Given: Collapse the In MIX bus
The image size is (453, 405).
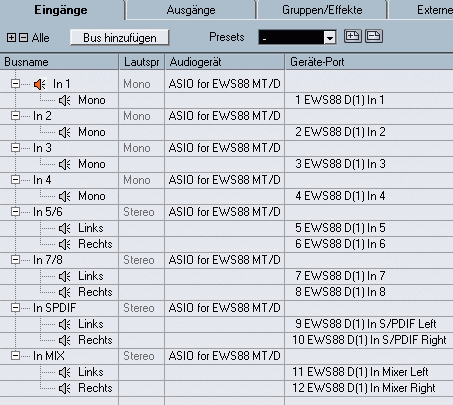Looking at the screenshot, I should tap(15, 356).
